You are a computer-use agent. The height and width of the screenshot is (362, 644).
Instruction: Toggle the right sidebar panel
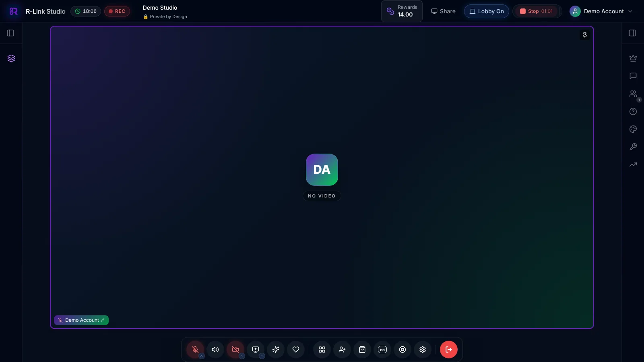[x=632, y=33]
